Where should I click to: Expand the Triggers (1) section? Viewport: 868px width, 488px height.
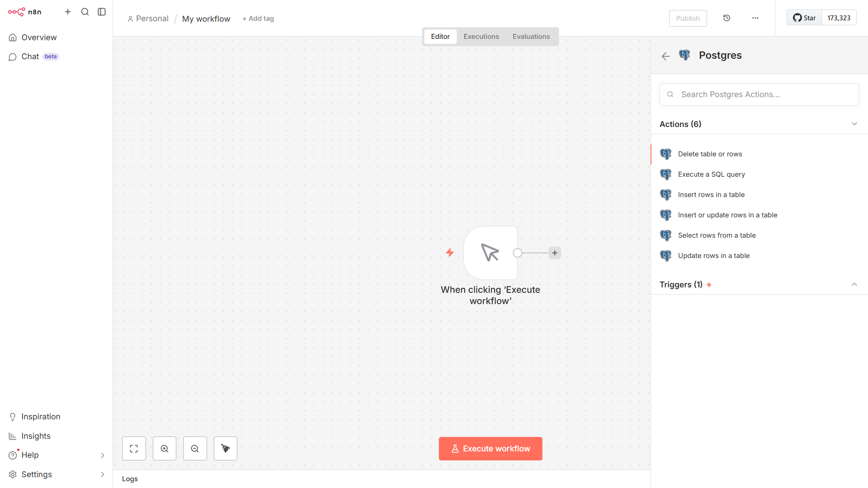point(854,284)
